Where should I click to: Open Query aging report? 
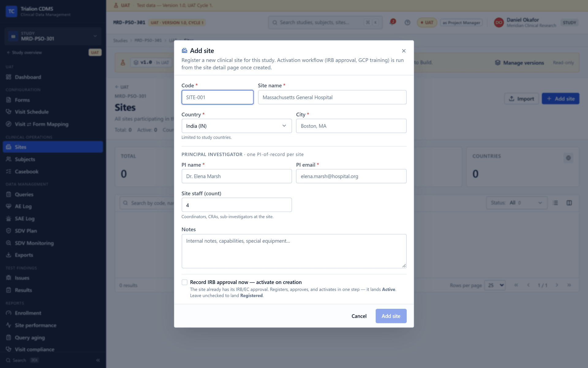tap(53, 337)
